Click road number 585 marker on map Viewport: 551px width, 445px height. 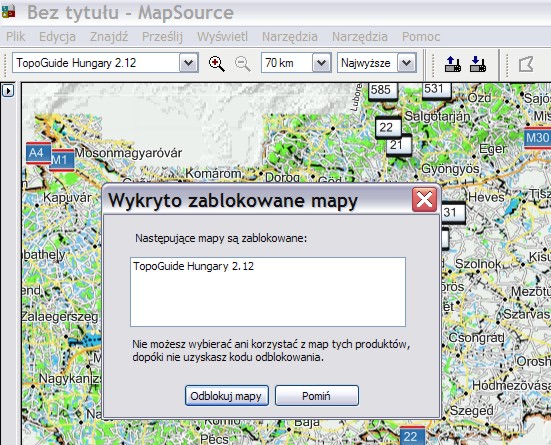point(382,90)
